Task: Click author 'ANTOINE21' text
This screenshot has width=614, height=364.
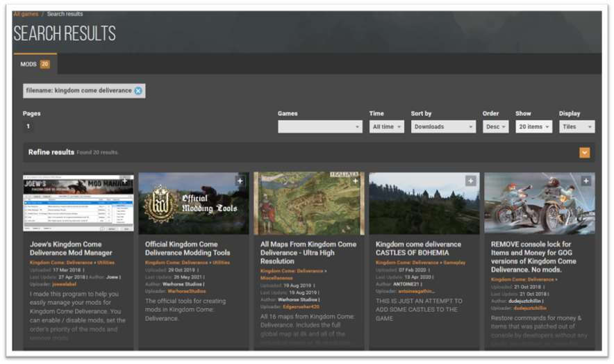Action: point(406,284)
